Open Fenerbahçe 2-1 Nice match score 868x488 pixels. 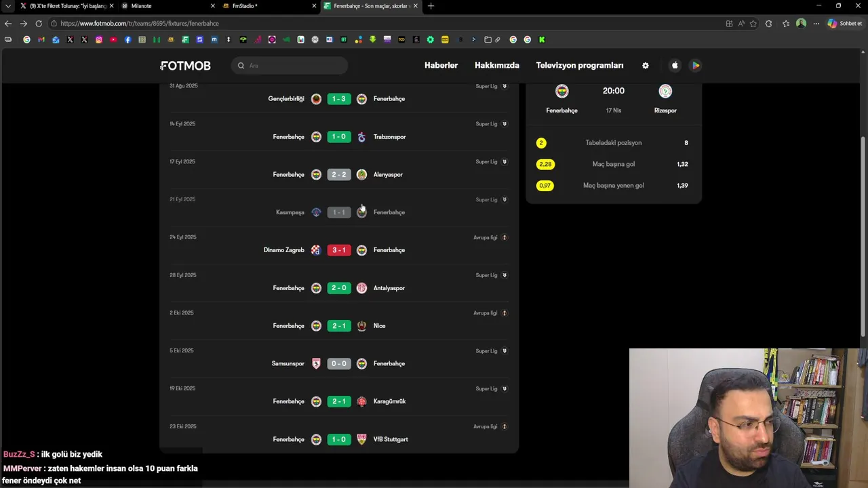point(339,326)
